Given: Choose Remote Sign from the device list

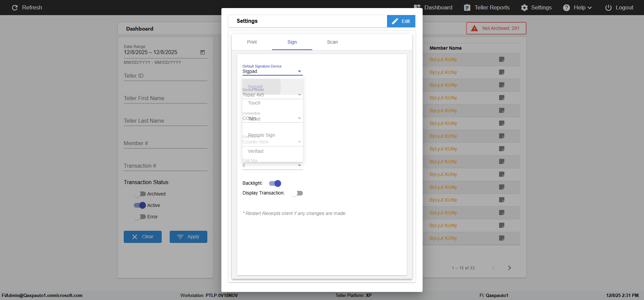Looking at the screenshot, I should [272, 135].
